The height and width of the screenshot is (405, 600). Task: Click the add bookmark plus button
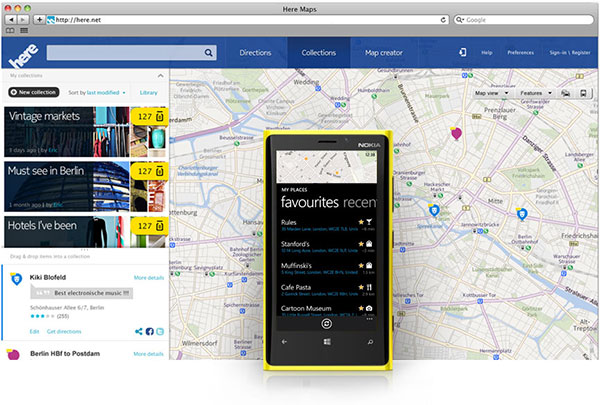tap(39, 20)
